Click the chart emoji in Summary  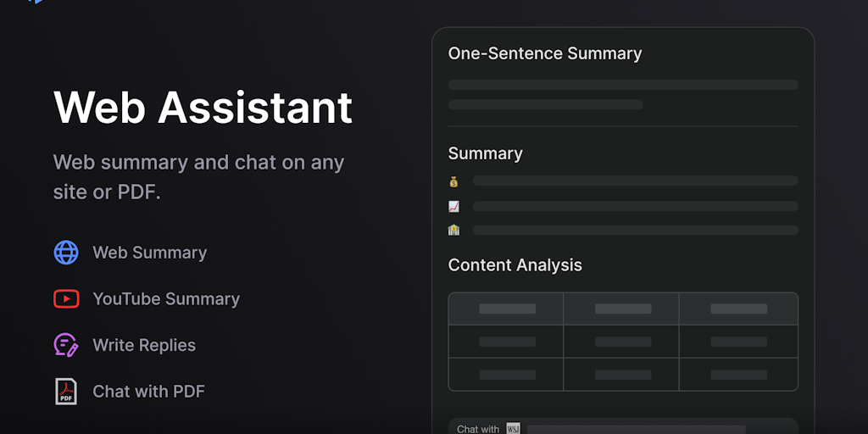coord(454,206)
